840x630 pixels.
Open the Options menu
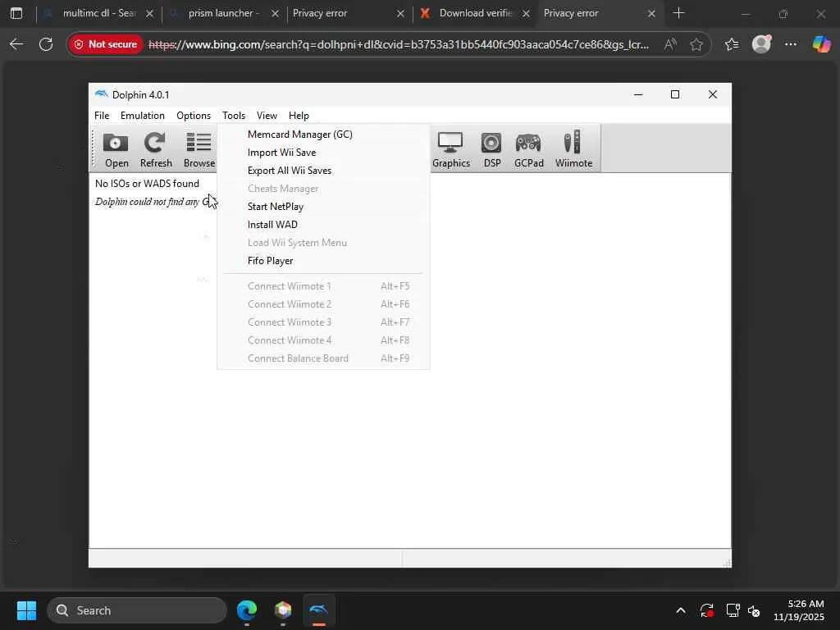click(x=194, y=115)
